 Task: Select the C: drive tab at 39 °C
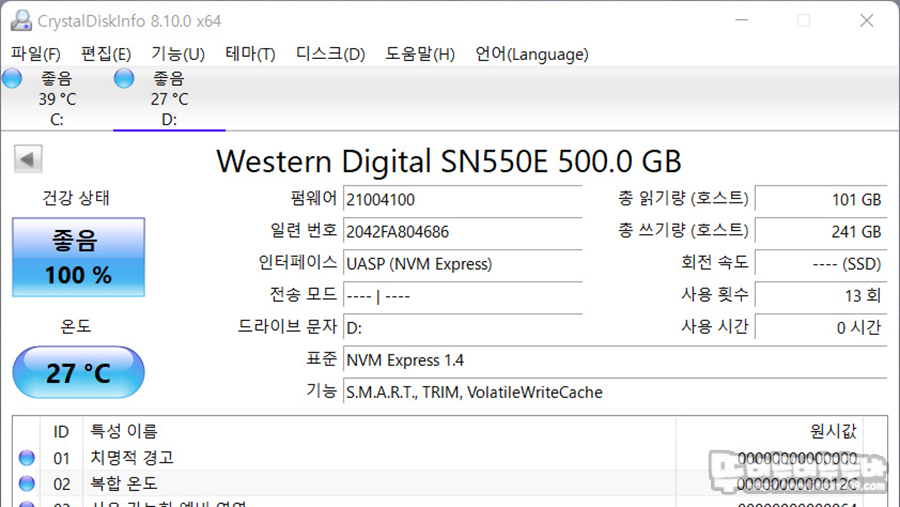point(57,98)
